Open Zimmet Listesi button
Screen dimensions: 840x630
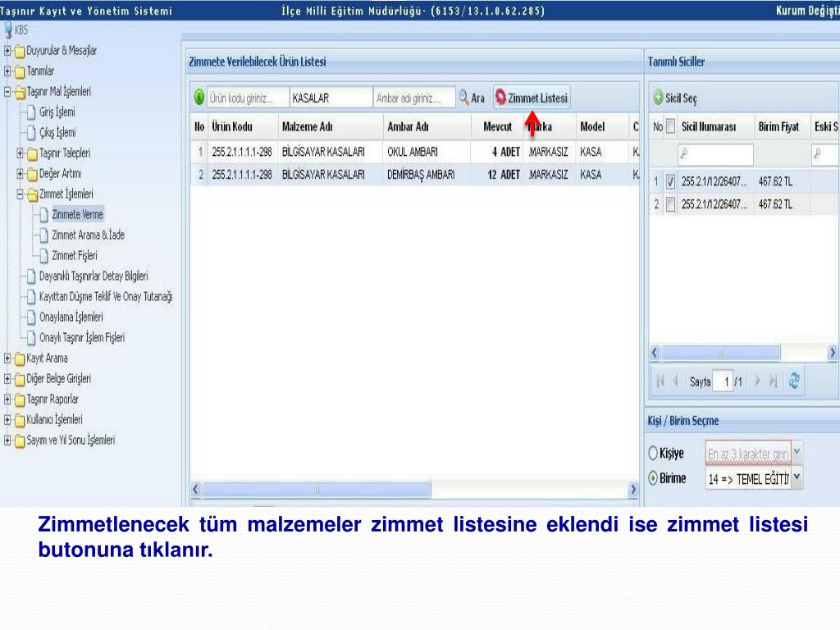pos(532,98)
